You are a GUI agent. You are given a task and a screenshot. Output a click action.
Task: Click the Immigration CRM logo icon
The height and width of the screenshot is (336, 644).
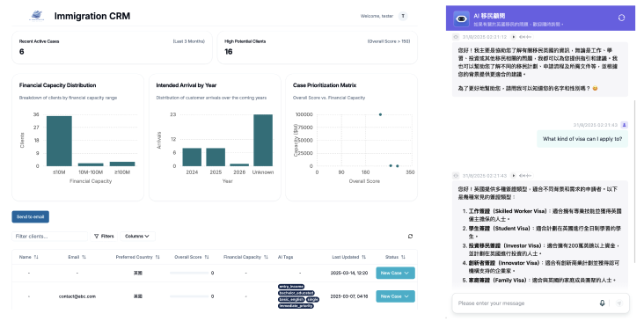point(37,16)
